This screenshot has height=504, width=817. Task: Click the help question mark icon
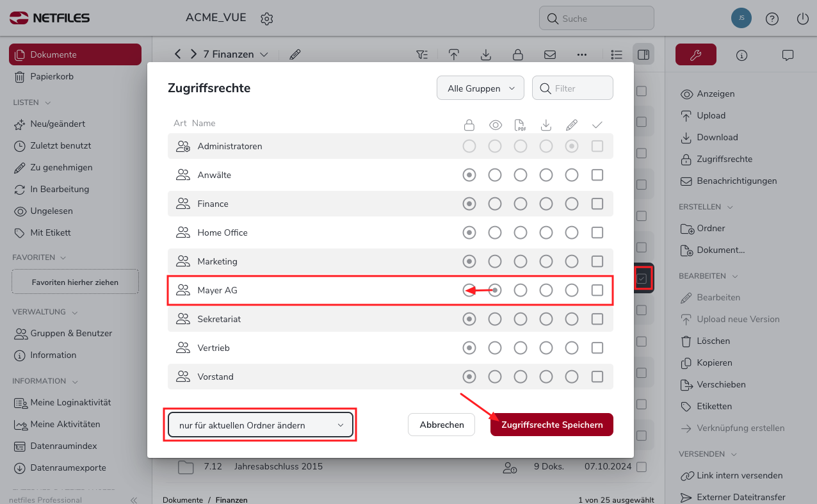pyautogui.click(x=772, y=19)
